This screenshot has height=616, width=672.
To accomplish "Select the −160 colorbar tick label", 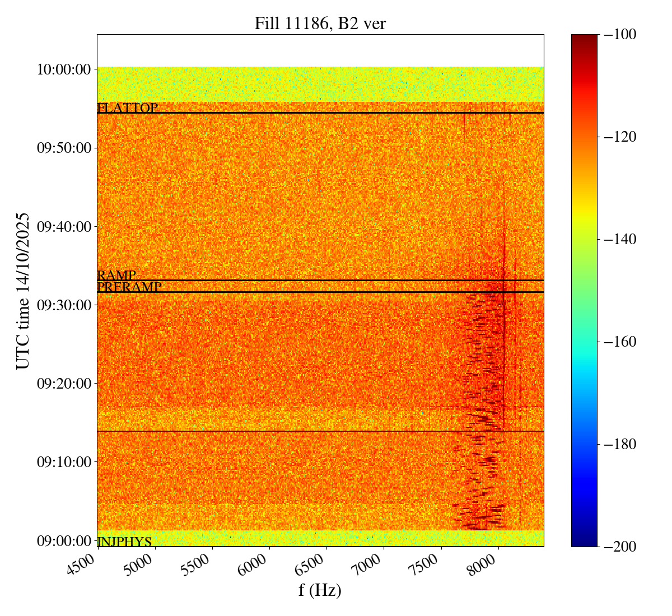I will click(619, 342).
